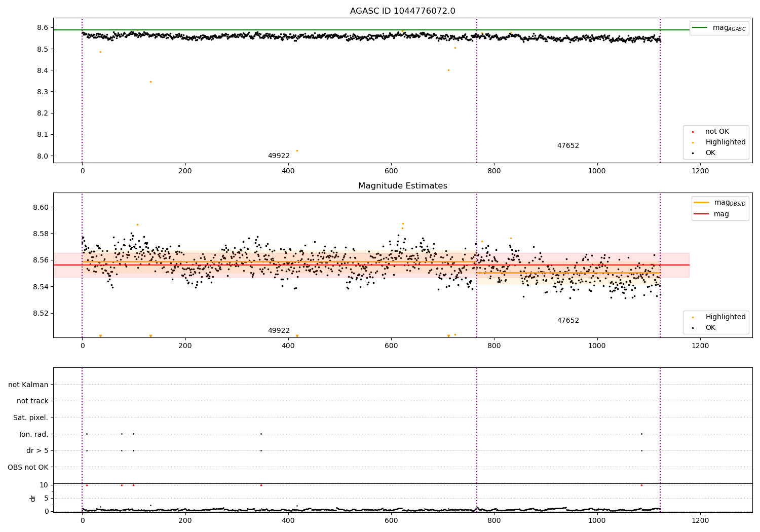Click the 'Magnitude Estimates' plot title
The height and width of the screenshot is (532, 760).
pyautogui.click(x=402, y=186)
